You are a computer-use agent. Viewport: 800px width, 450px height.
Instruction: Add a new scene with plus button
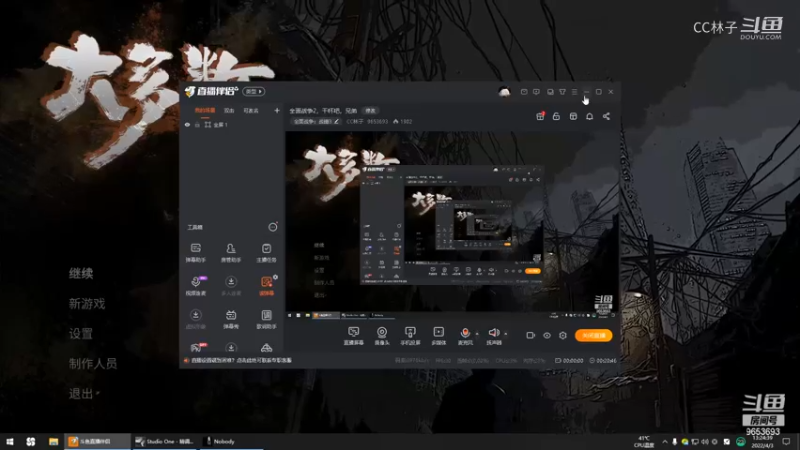[x=277, y=110]
